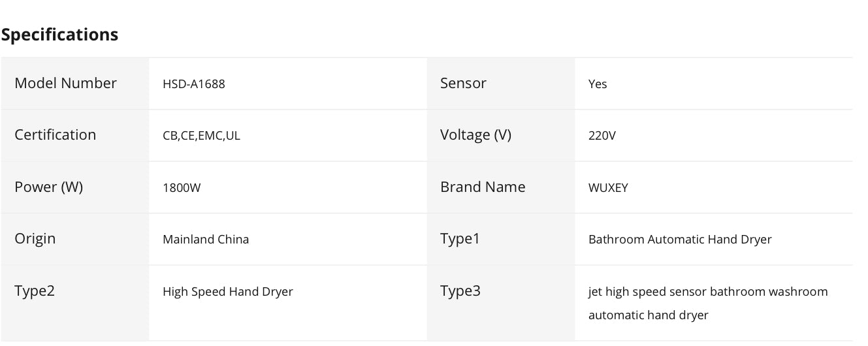The image size is (868, 346).
Task: Select the 1800W power value
Action: pyautogui.click(x=182, y=188)
